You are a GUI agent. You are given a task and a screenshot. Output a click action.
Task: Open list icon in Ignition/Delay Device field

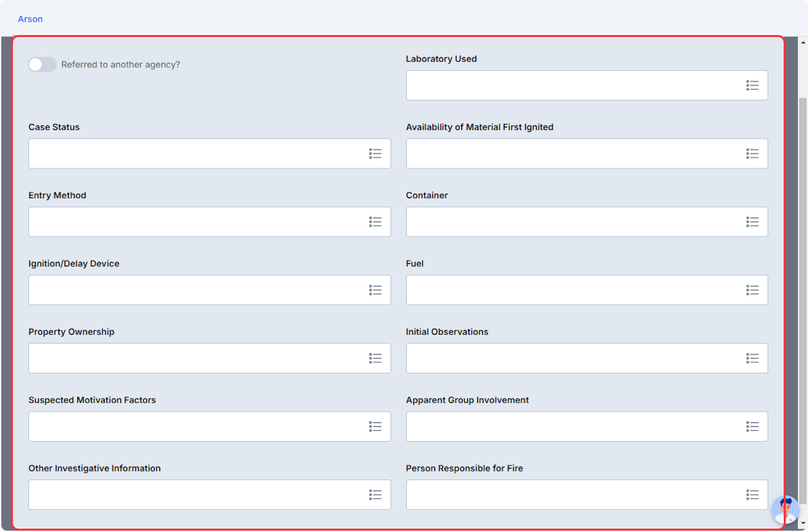(x=375, y=290)
